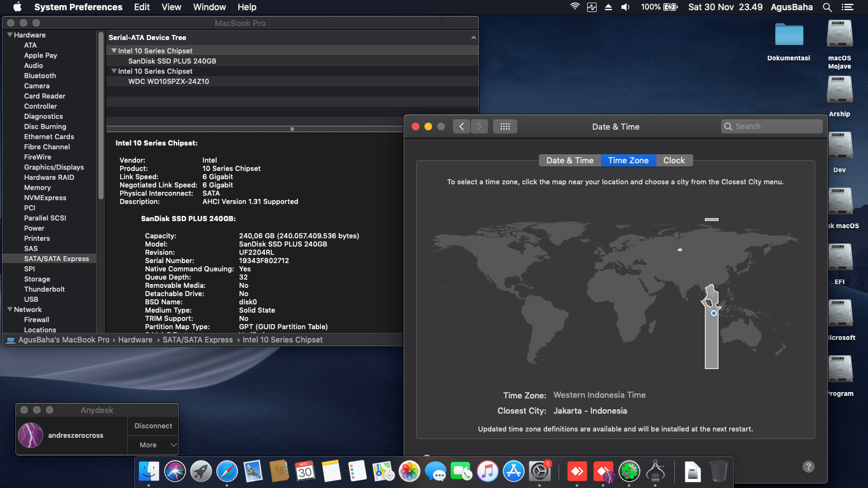Launch Siri from the dock
Viewport: 868px width, 488px height.
tap(175, 471)
